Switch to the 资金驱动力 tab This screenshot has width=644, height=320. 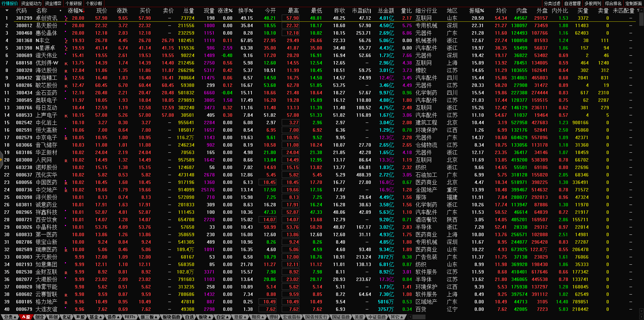[x=31, y=3]
